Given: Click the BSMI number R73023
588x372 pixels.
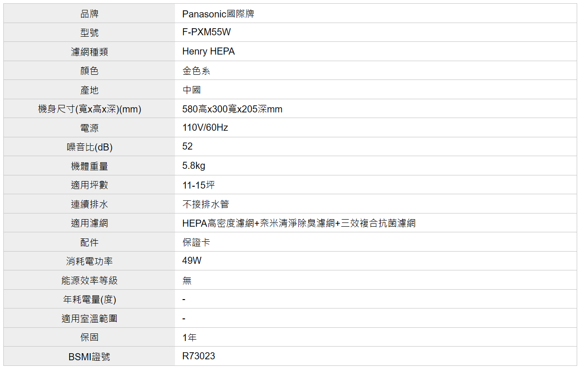Looking at the screenshot, I should click(x=199, y=356).
